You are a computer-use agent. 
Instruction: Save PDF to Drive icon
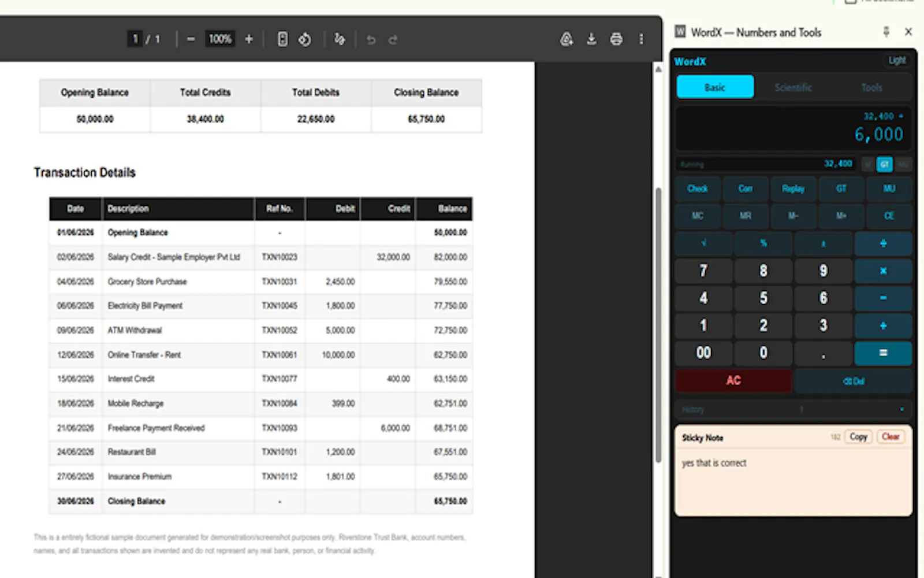coord(567,39)
